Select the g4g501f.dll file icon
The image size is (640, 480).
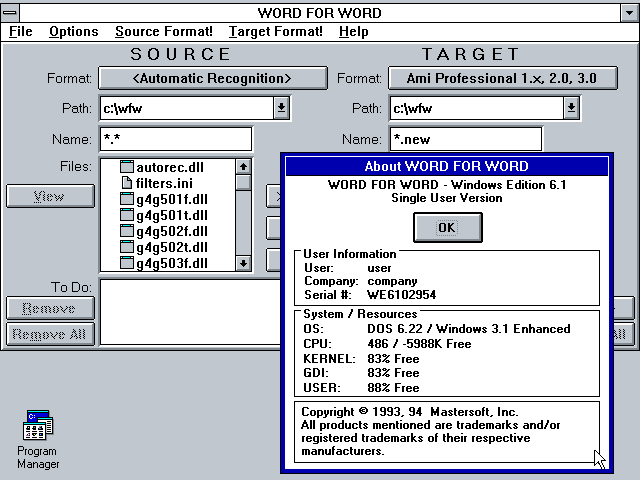tap(127, 199)
